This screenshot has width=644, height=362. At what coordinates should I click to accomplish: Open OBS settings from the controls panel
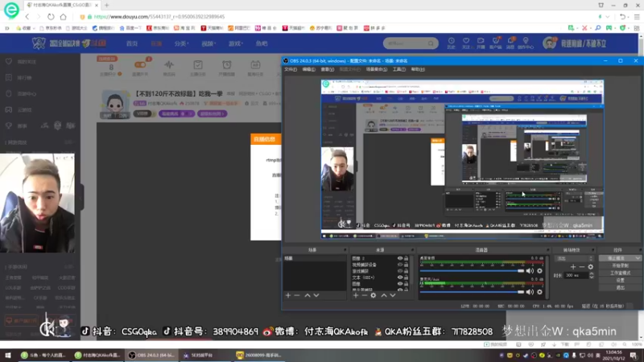click(620, 280)
